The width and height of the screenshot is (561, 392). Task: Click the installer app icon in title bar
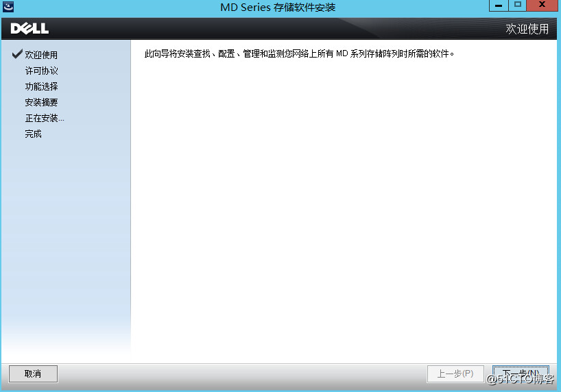(8, 6)
